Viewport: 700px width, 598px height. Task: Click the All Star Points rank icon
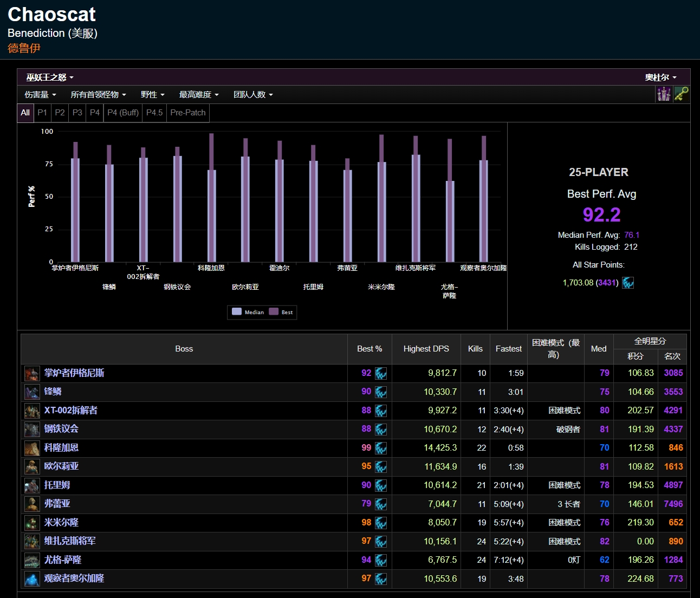pyautogui.click(x=628, y=283)
